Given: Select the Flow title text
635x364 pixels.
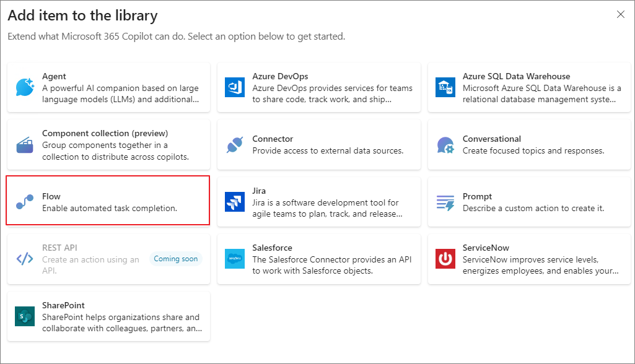Looking at the screenshot, I should tap(51, 196).
